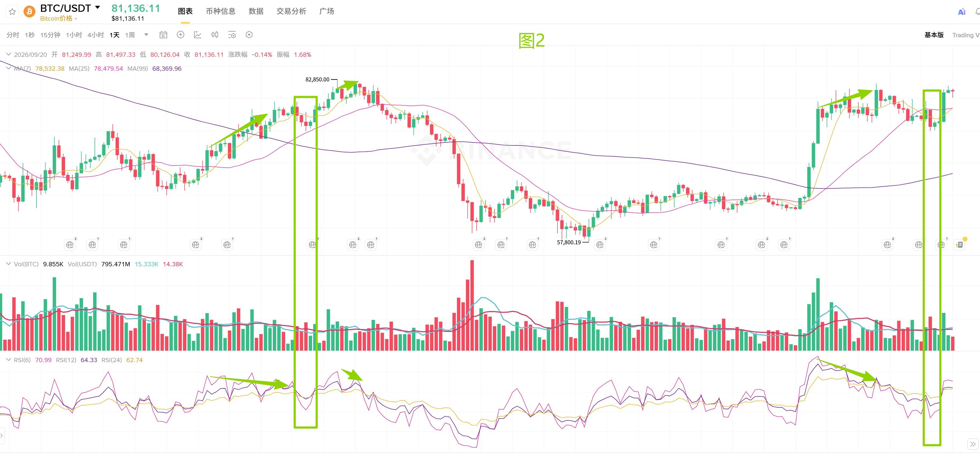Open the more time intervals dropdown arrow

(x=146, y=35)
